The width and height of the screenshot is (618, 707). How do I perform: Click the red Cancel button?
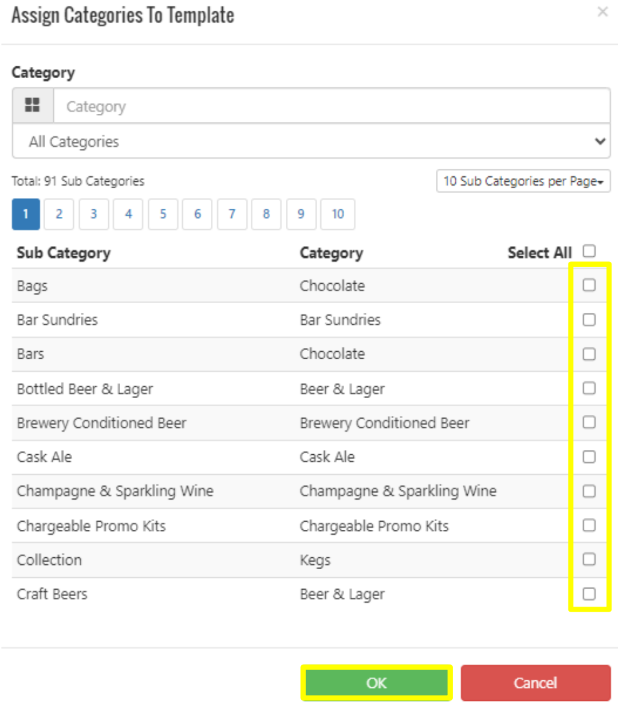coord(536,683)
